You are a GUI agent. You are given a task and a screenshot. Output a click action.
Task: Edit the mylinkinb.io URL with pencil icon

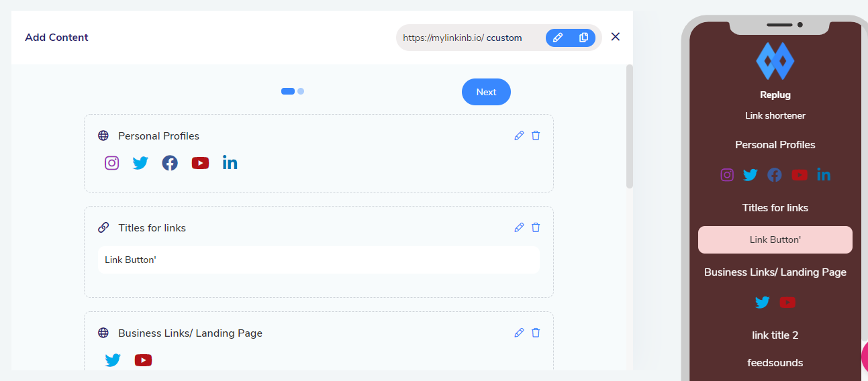(557, 38)
